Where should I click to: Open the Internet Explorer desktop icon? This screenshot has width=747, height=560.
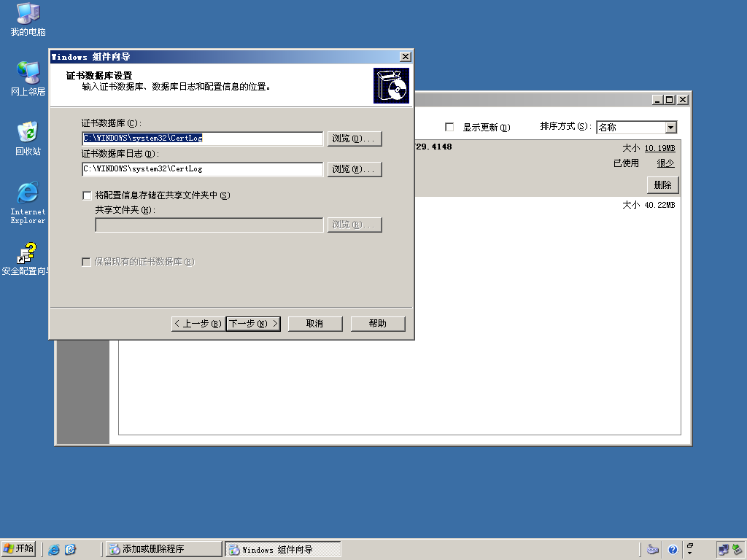[28, 203]
